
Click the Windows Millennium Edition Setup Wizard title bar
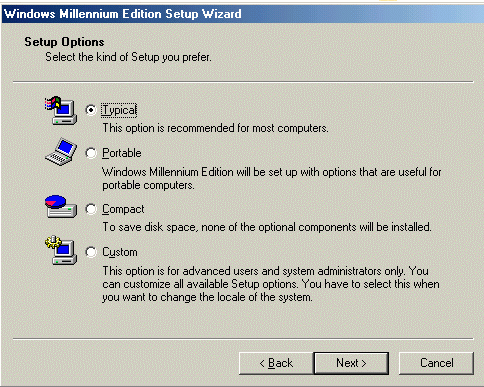(x=242, y=14)
